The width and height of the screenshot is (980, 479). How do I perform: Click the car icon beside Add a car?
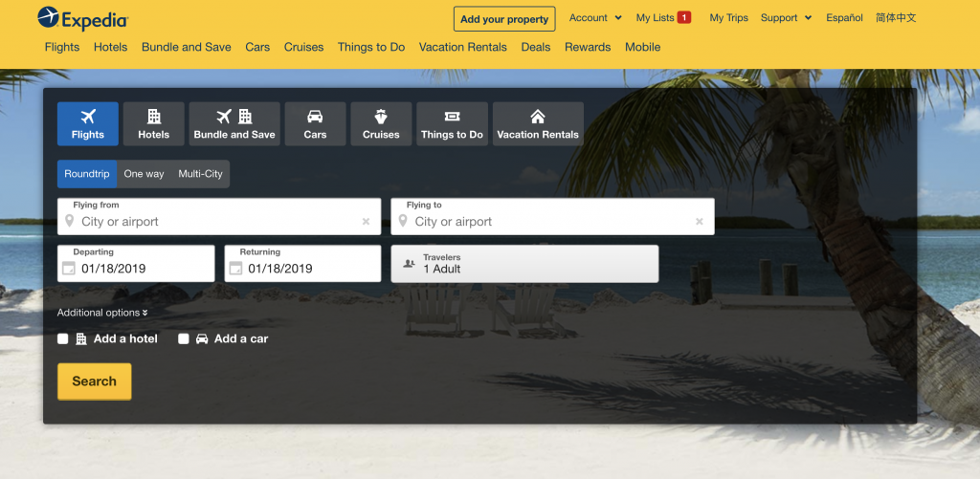pyautogui.click(x=202, y=338)
